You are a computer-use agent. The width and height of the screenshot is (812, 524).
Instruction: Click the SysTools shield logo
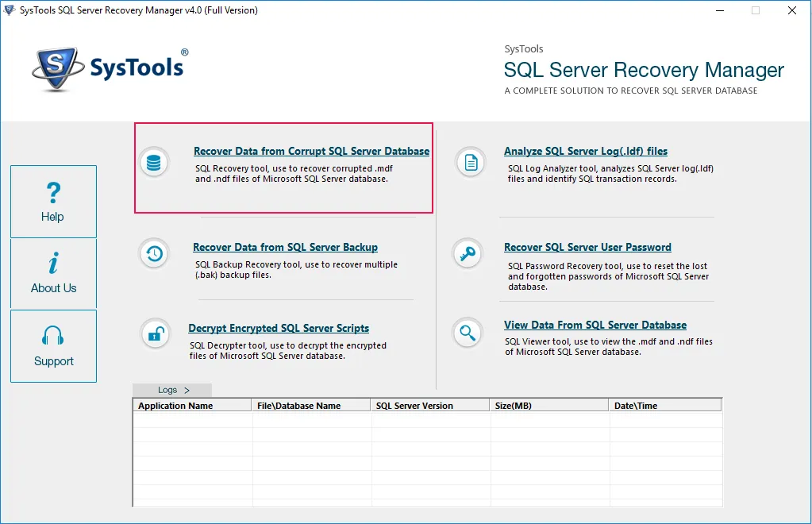57,69
